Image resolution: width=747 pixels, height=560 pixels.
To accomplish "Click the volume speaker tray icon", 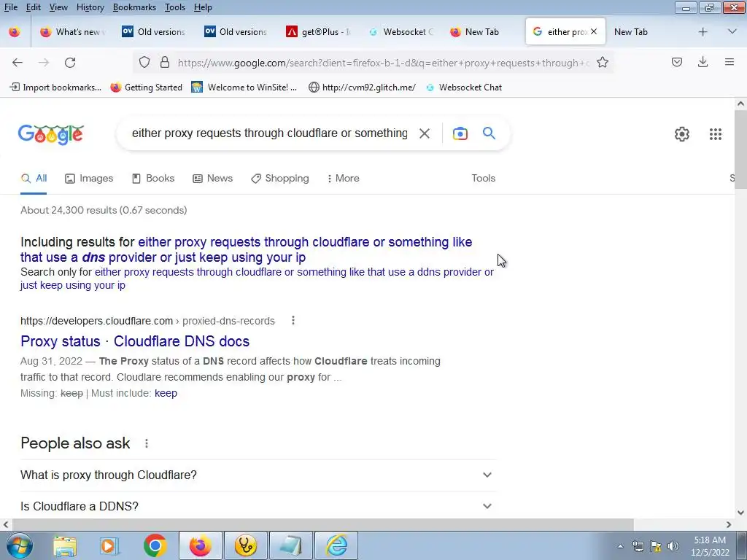I will [673, 546].
